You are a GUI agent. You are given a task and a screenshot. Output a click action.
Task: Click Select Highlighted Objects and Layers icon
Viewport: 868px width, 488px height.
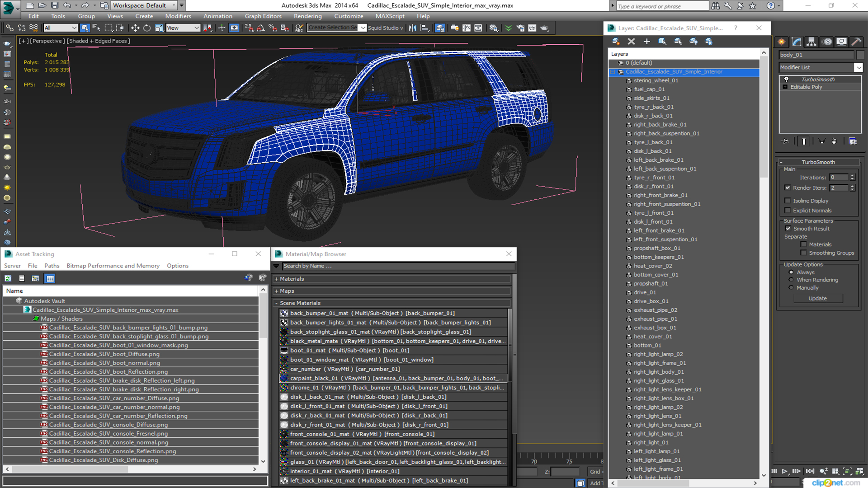click(x=662, y=41)
